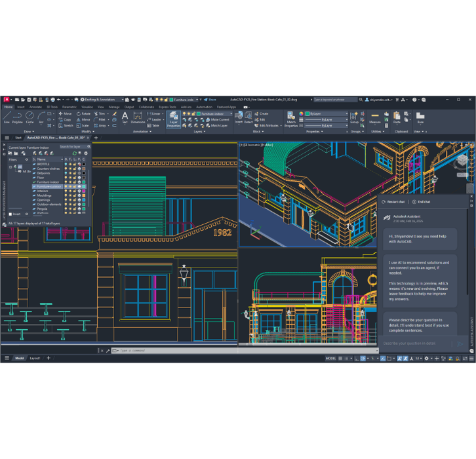The width and height of the screenshot is (476, 459).
Task: Activate the Polyline tool
Action: (18, 117)
